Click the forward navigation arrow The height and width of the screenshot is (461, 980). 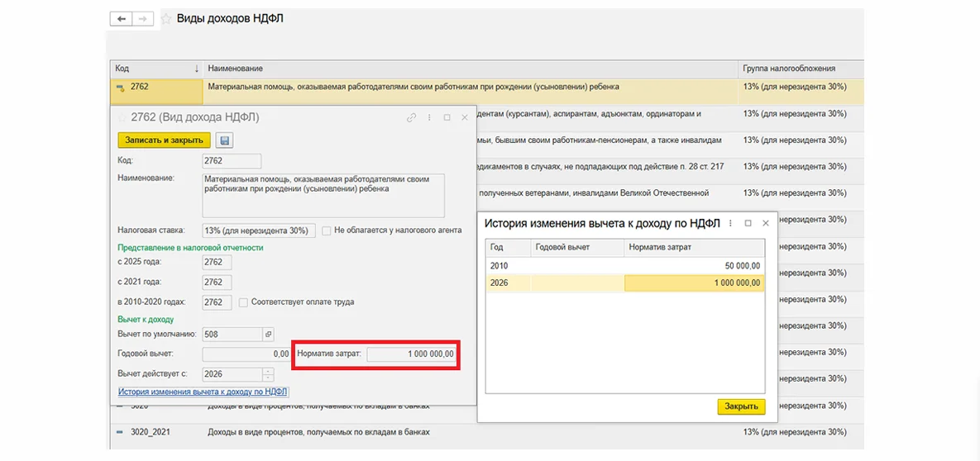coord(142,18)
